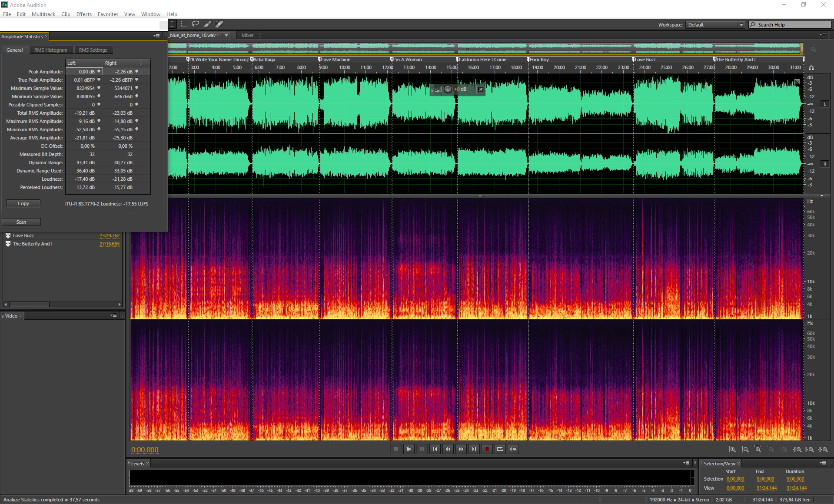
Task: Click the Scan button
Action: [x=21, y=222]
